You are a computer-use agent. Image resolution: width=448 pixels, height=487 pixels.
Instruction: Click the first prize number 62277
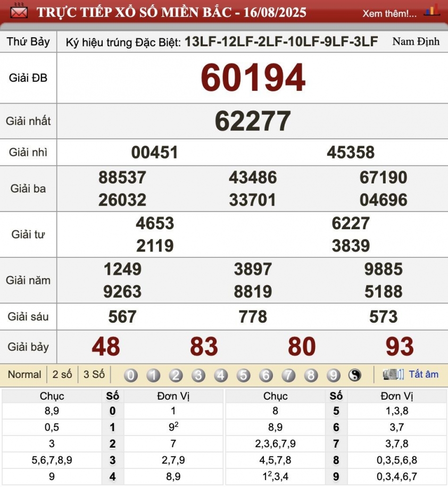coord(253,121)
